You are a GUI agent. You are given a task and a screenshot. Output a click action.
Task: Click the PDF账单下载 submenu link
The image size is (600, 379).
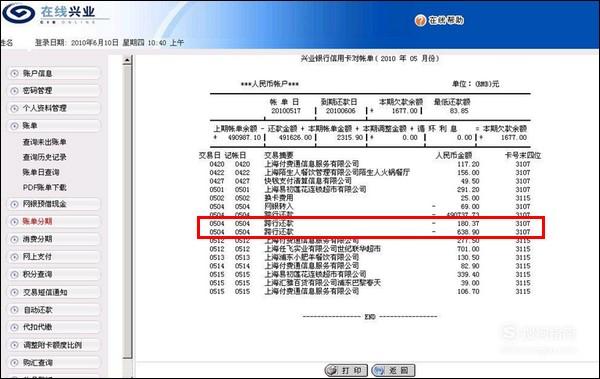(44, 188)
